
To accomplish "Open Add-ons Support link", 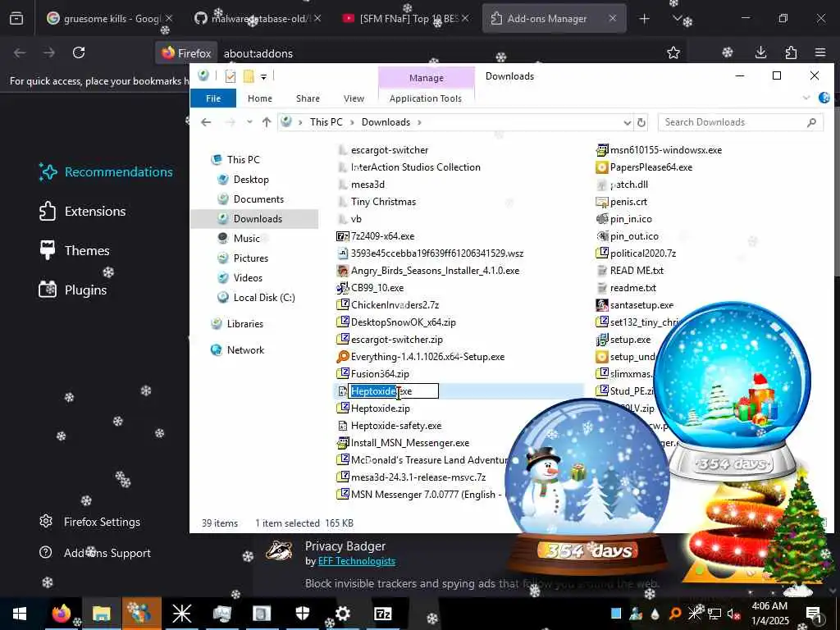I will 95,553.
